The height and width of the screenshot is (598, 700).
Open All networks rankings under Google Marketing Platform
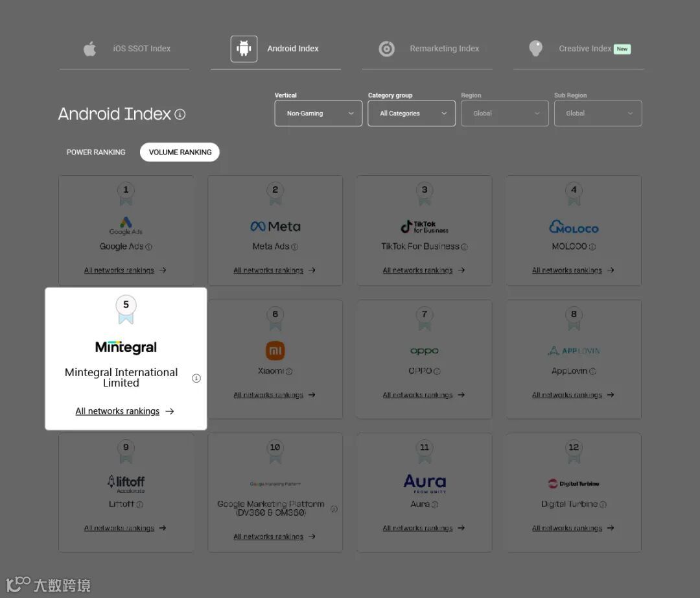coord(274,537)
